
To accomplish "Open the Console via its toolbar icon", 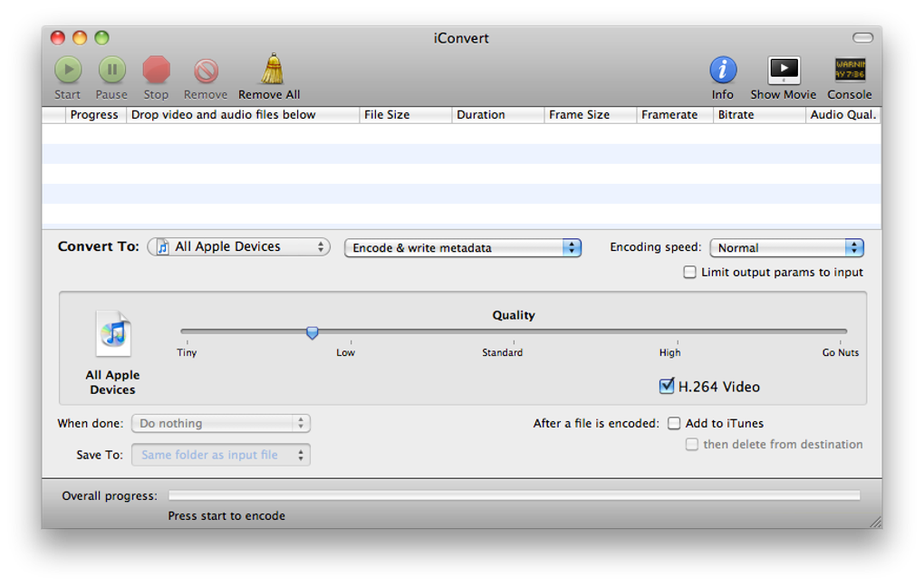I will point(849,69).
